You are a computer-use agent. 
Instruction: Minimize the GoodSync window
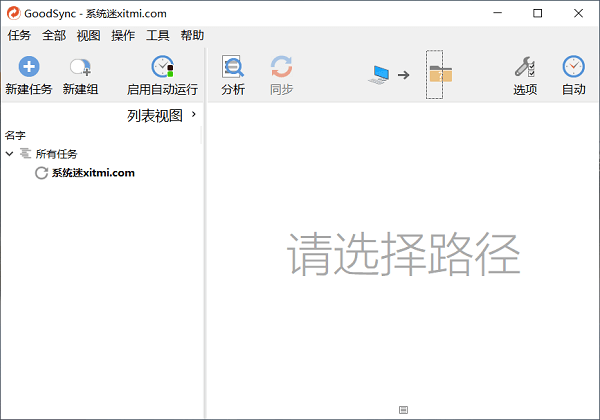tap(497, 13)
